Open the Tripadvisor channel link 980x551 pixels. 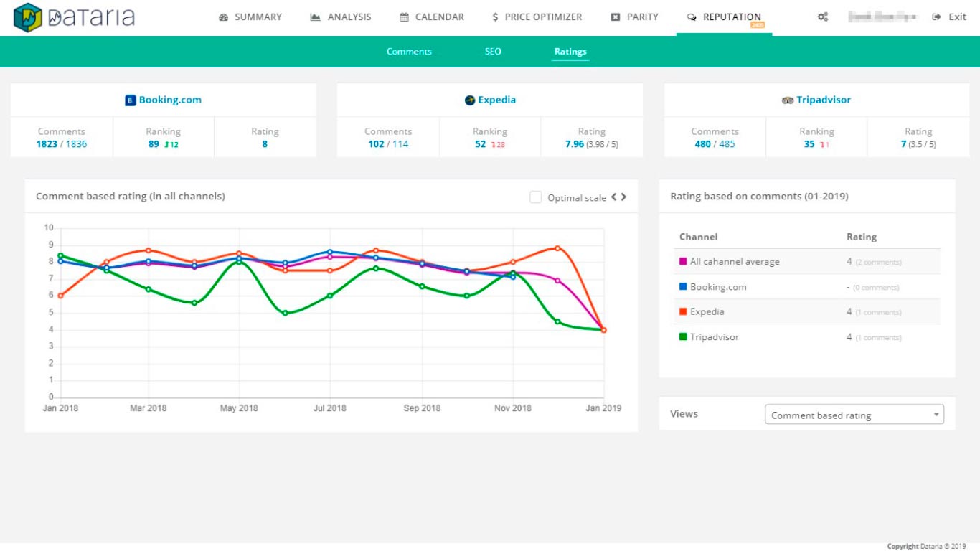[824, 100]
